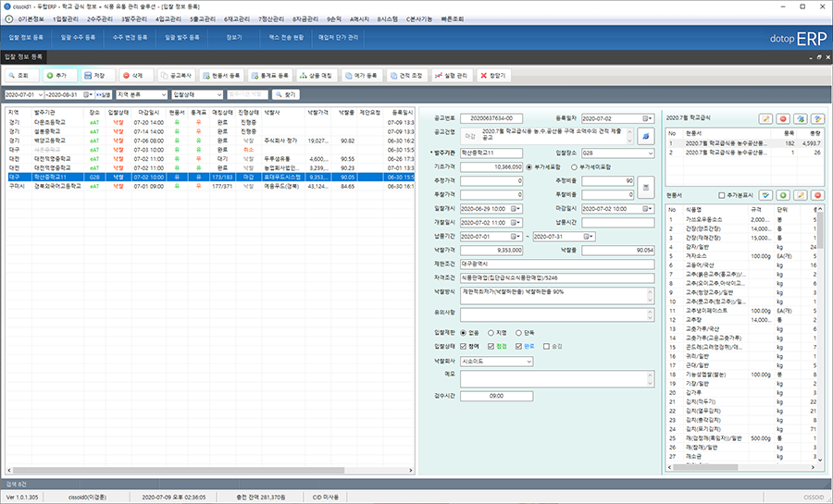Click the 조회 query button
Screen dimensions: 833x504
click(22, 75)
